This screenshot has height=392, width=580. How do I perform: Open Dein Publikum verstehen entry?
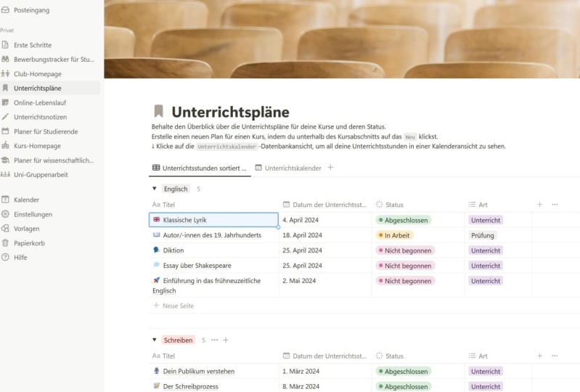tap(199, 371)
